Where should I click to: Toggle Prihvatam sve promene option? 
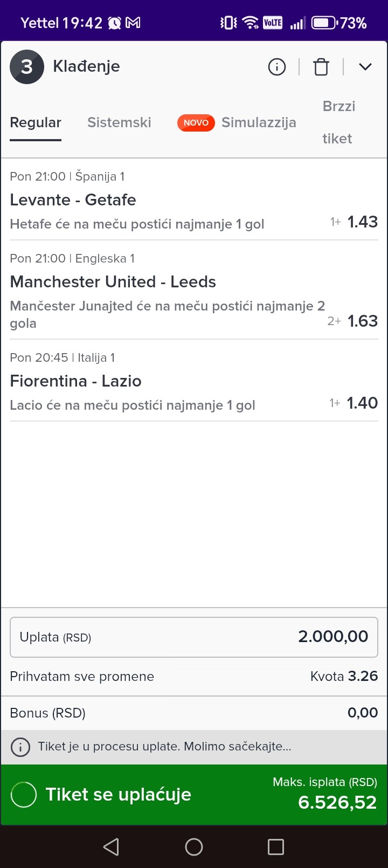(x=82, y=677)
